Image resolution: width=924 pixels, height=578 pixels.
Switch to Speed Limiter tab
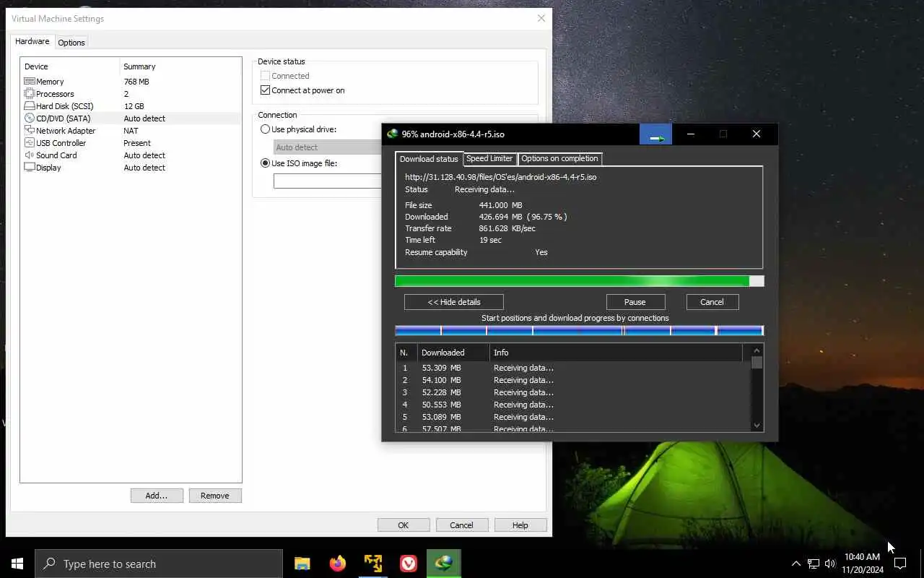[489, 158]
